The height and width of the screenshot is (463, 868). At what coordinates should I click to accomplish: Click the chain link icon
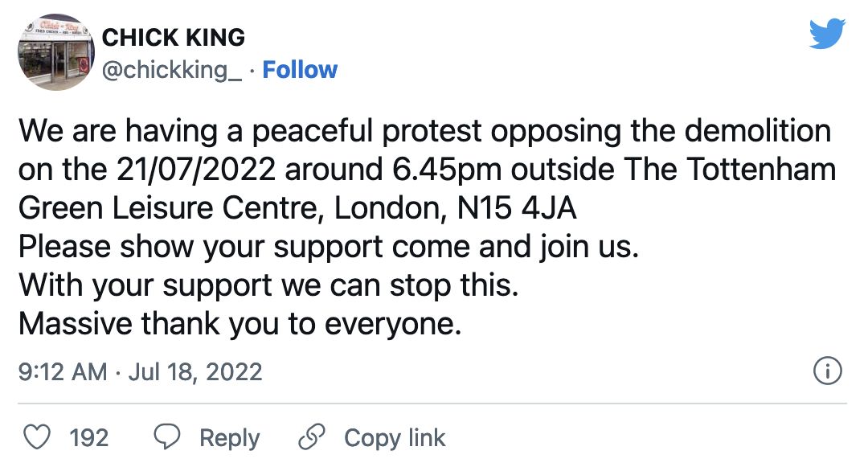pos(312,437)
